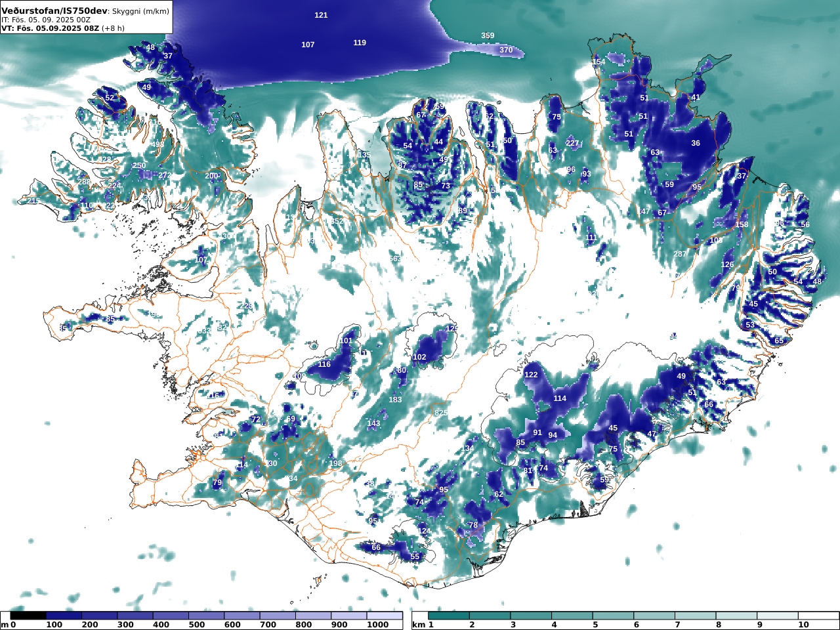Click the 'km' unit label of the legend
Screen dimensions: 840x630
click(419, 625)
